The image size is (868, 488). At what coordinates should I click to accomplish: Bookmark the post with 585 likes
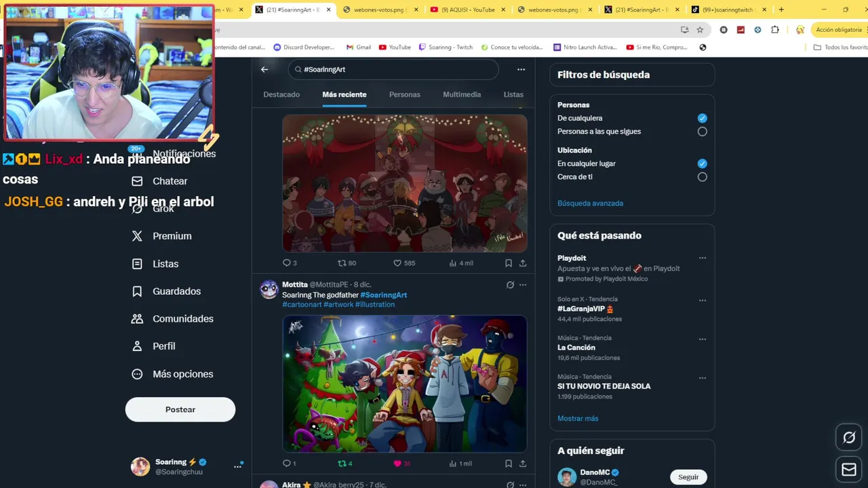[x=509, y=263]
